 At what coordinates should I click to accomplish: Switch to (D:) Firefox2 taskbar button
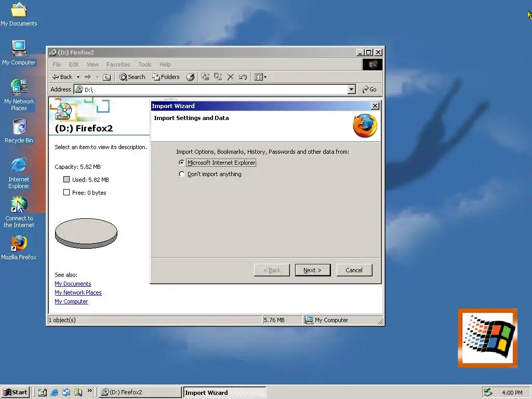pyautogui.click(x=140, y=392)
